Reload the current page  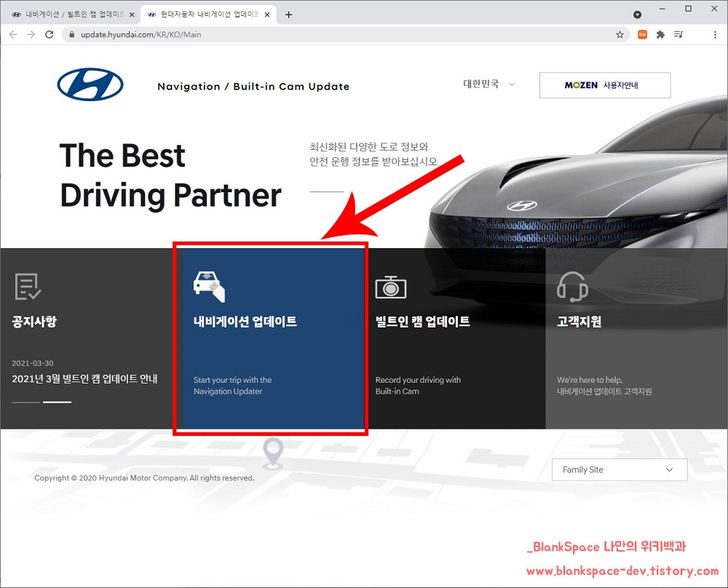tap(50, 34)
